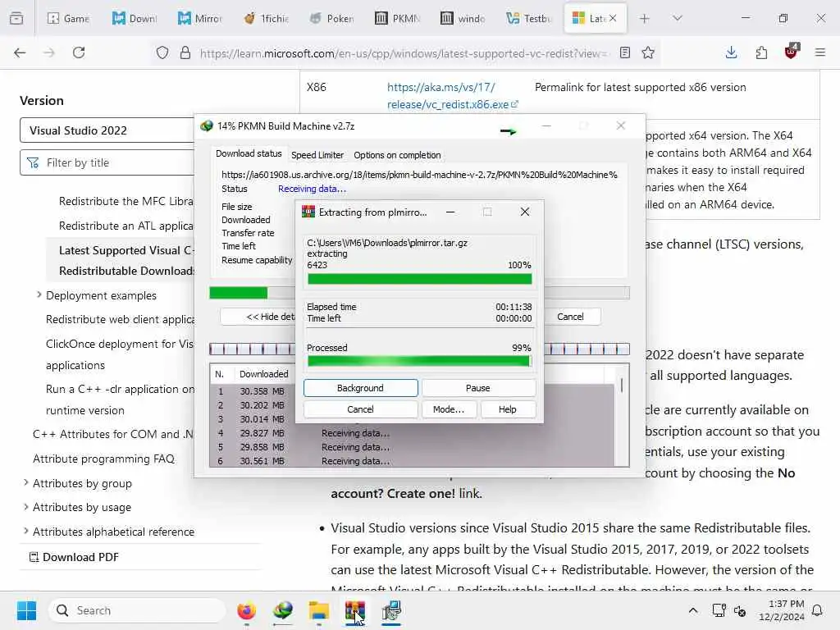
Task: Open the Speed Limiter tab
Action: click(317, 155)
